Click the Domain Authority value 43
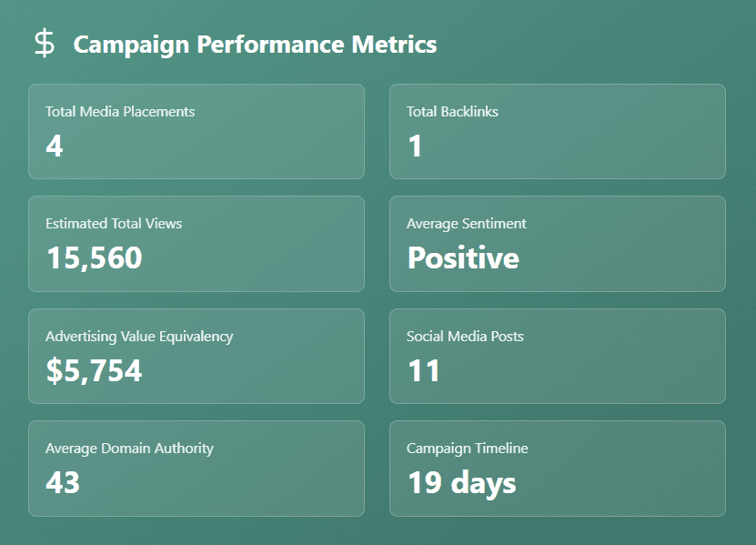This screenshot has width=756, height=545. pyautogui.click(x=63, y=482)
